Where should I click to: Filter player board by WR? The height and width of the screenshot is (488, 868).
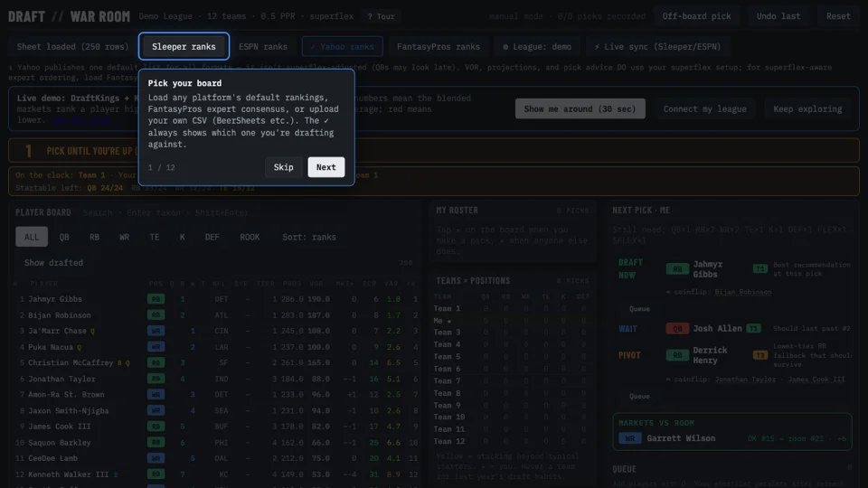(x=124, y=237)
